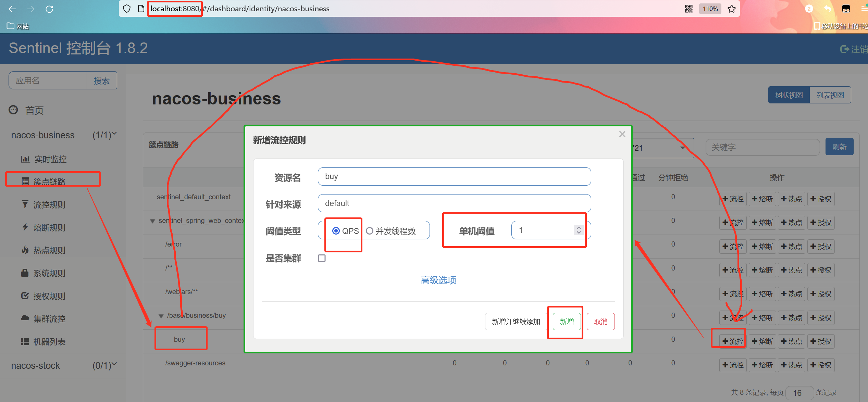Select the QPS radio button

(336, 231)
